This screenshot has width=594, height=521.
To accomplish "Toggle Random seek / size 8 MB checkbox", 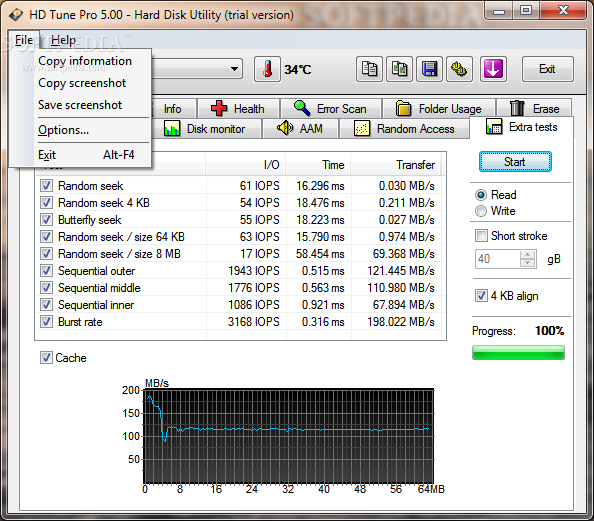I will (x=46, y=253).
